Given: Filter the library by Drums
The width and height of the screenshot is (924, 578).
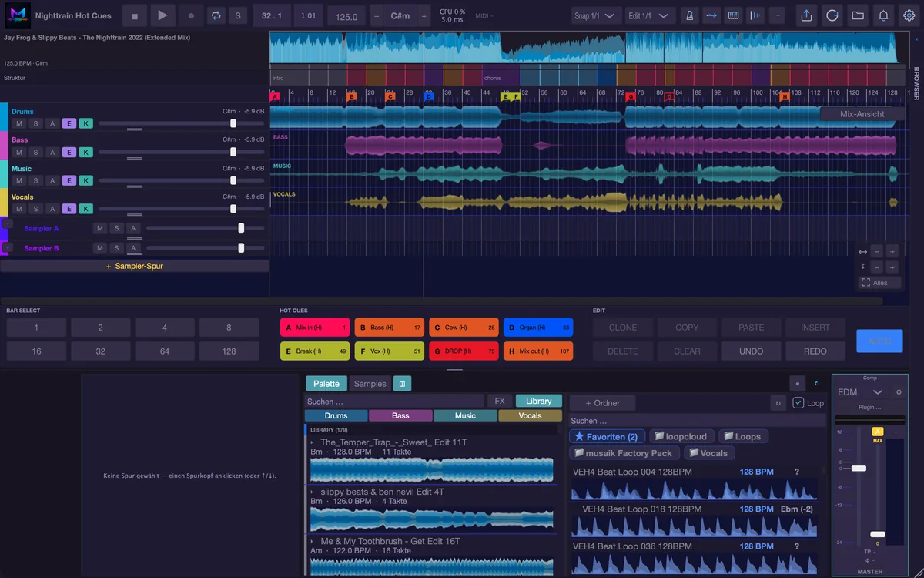Looking at the screenshot, I should pos(336,415).
